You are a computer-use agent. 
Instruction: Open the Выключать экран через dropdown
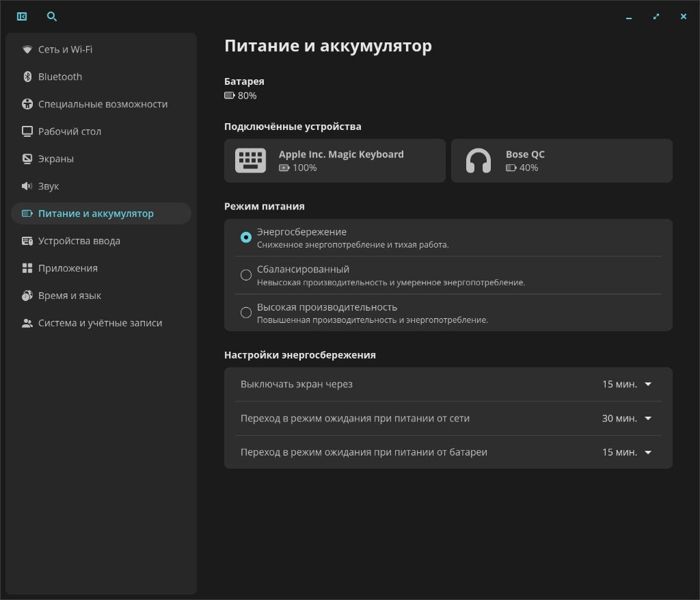[x=627, y=384]
